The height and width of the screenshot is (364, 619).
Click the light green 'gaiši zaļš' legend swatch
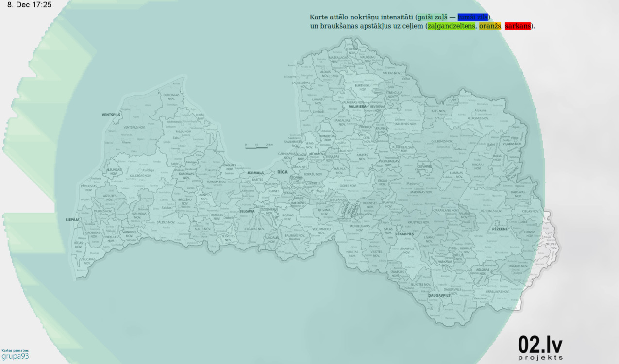pos(431,17)
